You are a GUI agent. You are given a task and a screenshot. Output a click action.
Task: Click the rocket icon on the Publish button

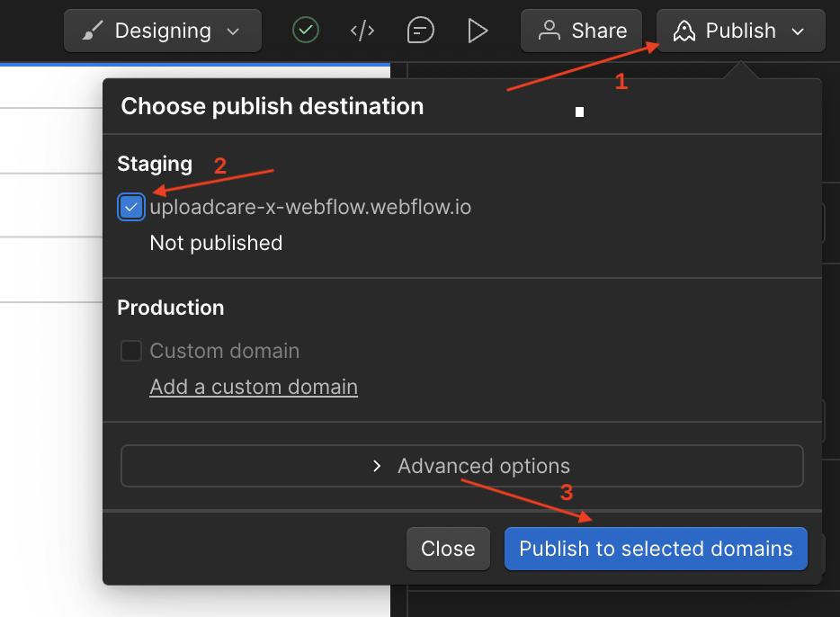coord(684,30)
